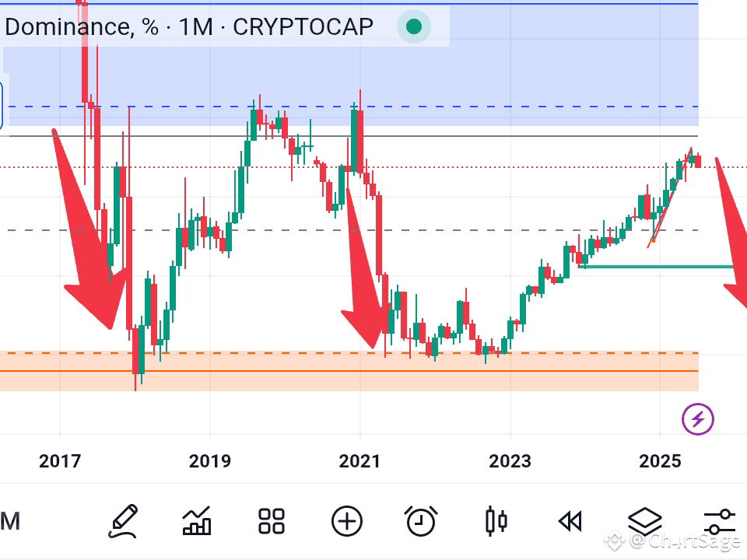Select the 2019 label on time axis

pos(210,461)
